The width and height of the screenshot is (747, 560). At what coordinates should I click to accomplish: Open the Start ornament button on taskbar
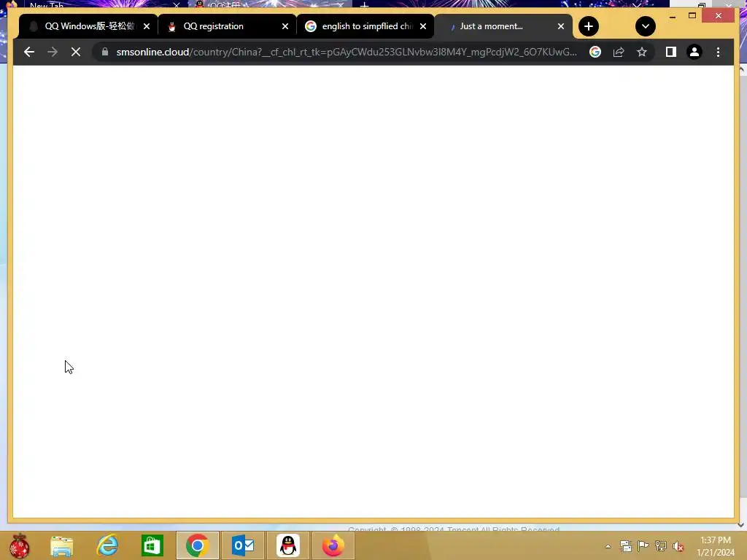click(19, 545)
